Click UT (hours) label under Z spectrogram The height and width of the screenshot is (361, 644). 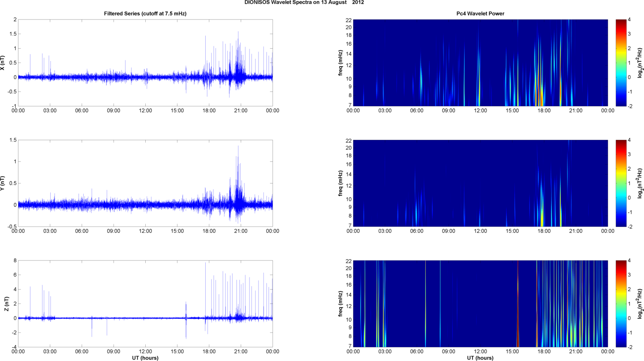point(480,358)
